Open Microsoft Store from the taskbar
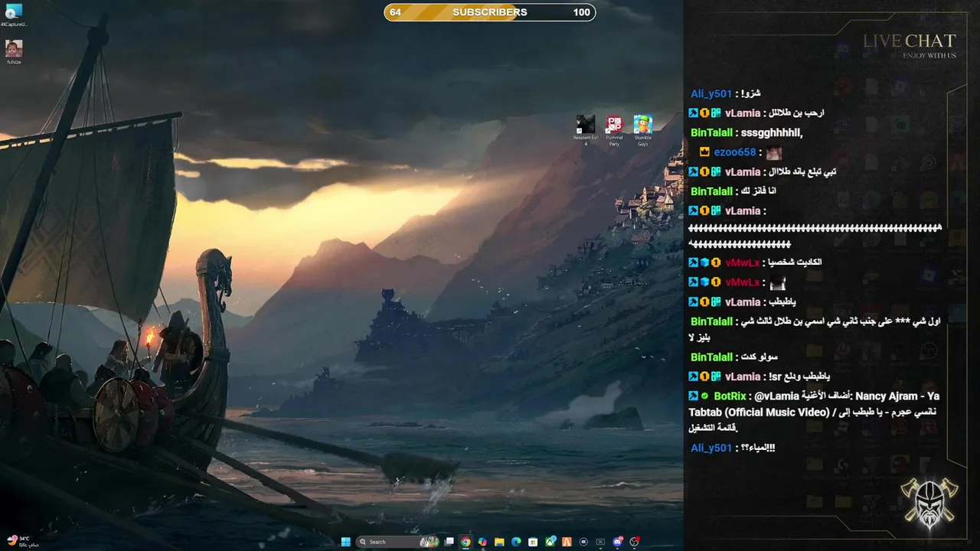This screenshot has width=980, height=551. pyautogui.click(x=533, y=542)
